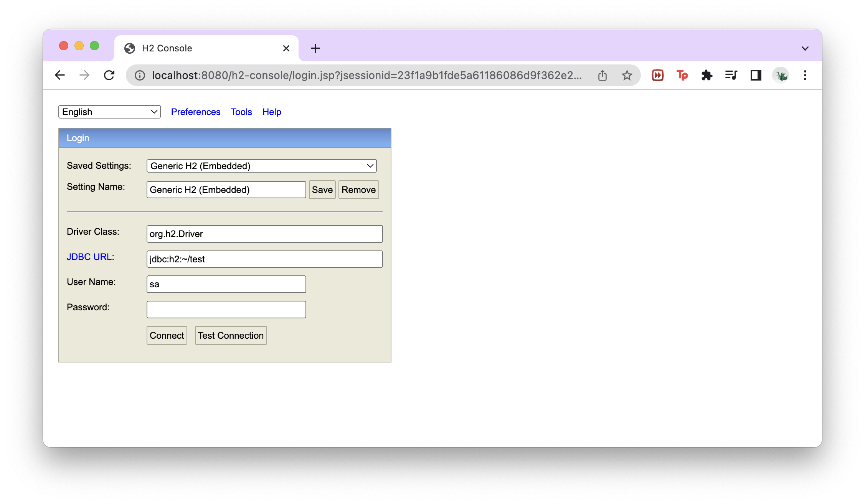
Task: Click the share page icon
Action: [x=602, y=75]
